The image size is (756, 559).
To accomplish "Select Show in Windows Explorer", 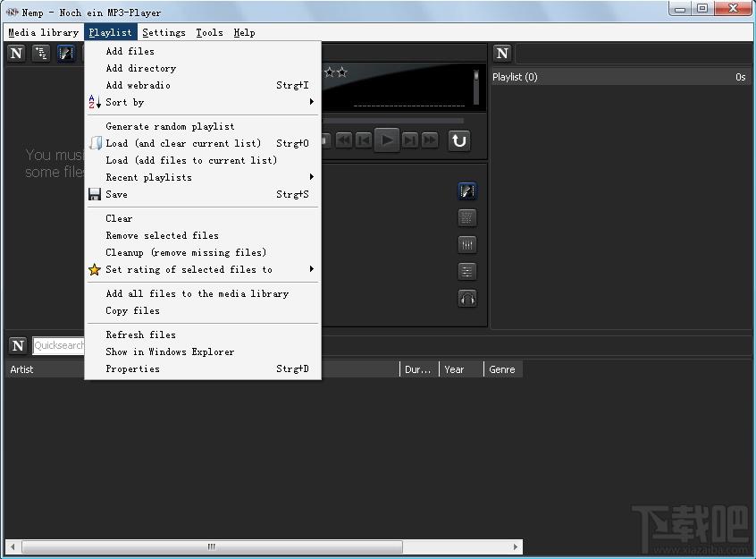I will click(203, 351).
